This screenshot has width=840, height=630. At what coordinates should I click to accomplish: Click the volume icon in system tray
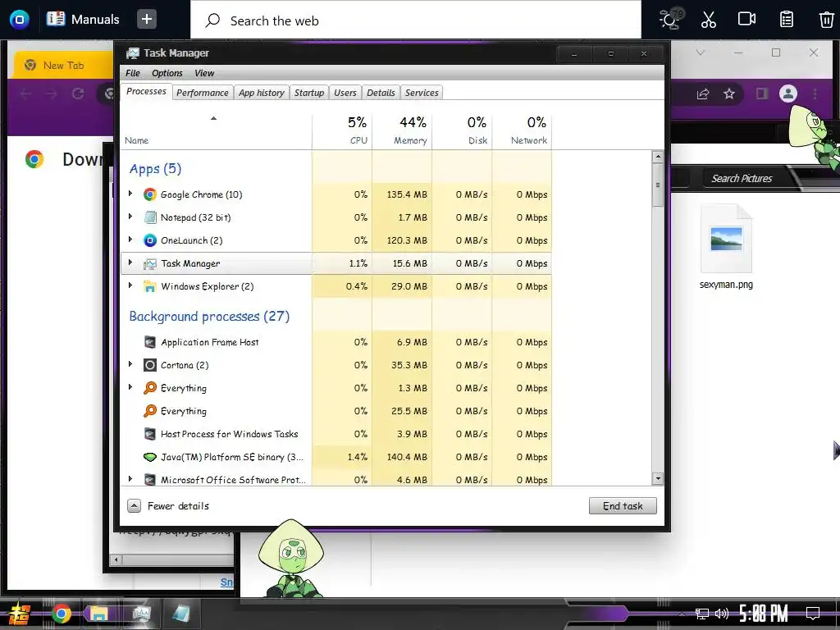coord(722,614)
